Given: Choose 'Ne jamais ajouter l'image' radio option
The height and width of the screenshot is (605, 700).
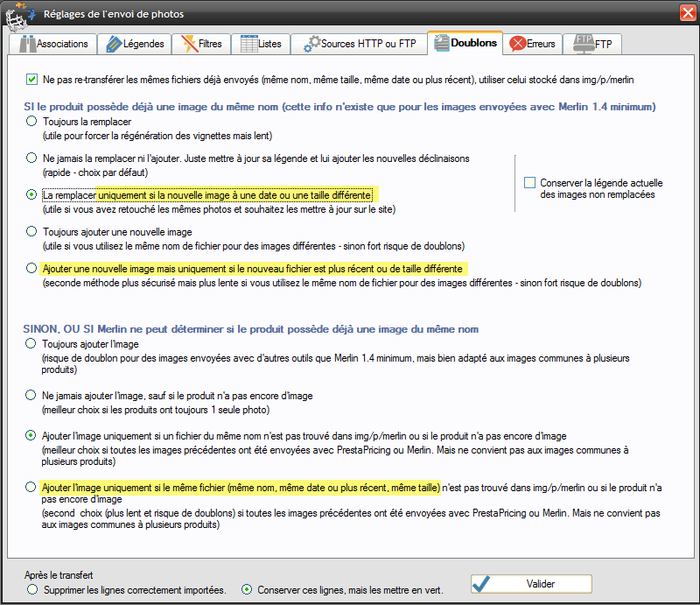Looking at the screenshot, I should (32, 396).
